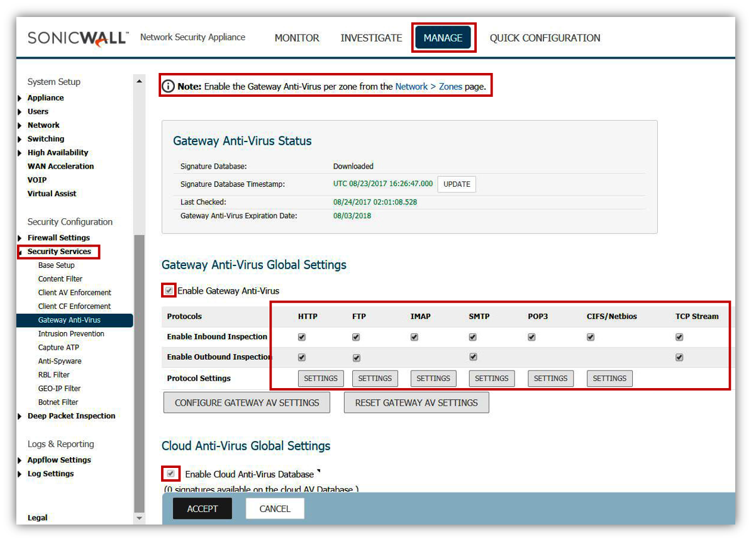Open WAN Acceleration in sidebar
Image resolution: width=756 pixels, height=539 pixels.
click(x=60, y=167)
